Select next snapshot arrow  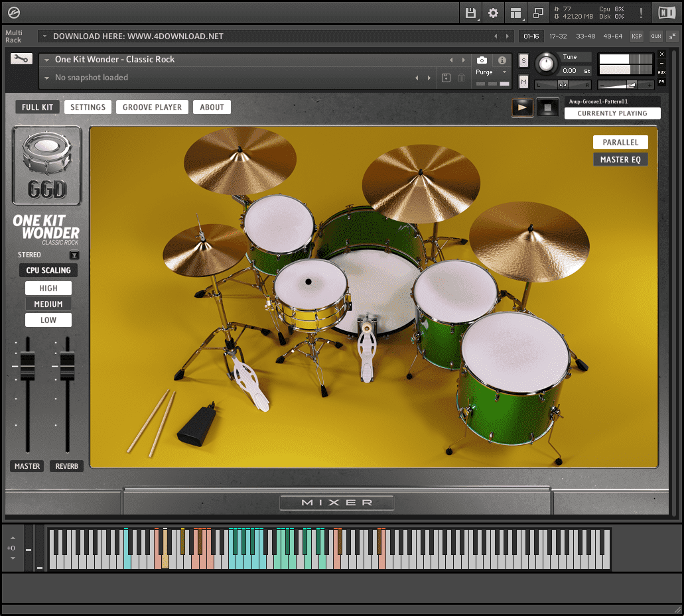pos(429,78)
